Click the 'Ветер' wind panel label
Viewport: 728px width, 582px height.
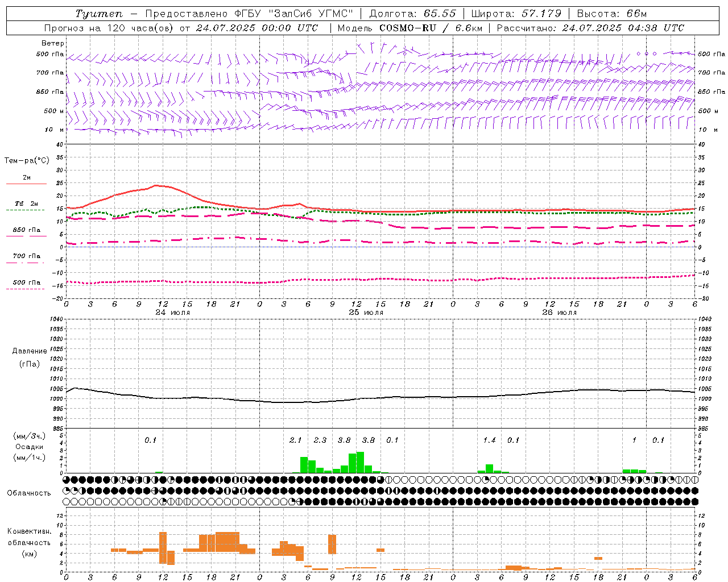pyautogui.click(x=53, y=43)
